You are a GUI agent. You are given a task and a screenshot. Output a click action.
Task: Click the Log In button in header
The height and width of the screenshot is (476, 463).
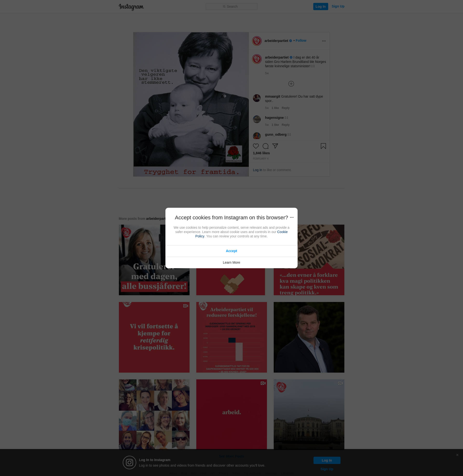[x=320, y=7]
